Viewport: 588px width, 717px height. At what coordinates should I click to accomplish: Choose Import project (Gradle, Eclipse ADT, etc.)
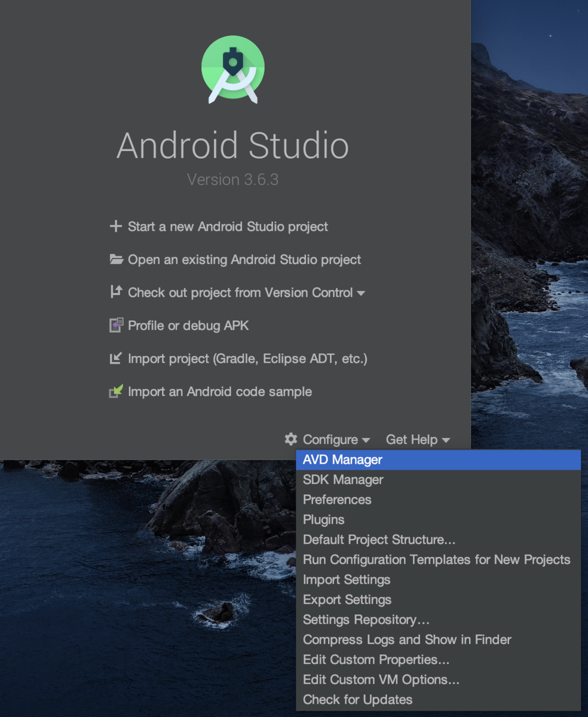point(247,358)
